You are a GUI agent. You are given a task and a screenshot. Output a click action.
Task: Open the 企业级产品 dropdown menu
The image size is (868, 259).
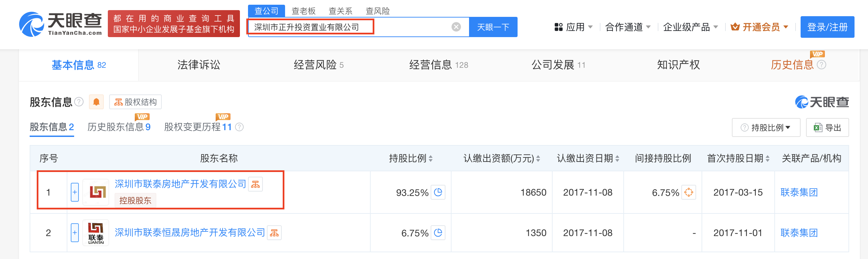point(690,27)
